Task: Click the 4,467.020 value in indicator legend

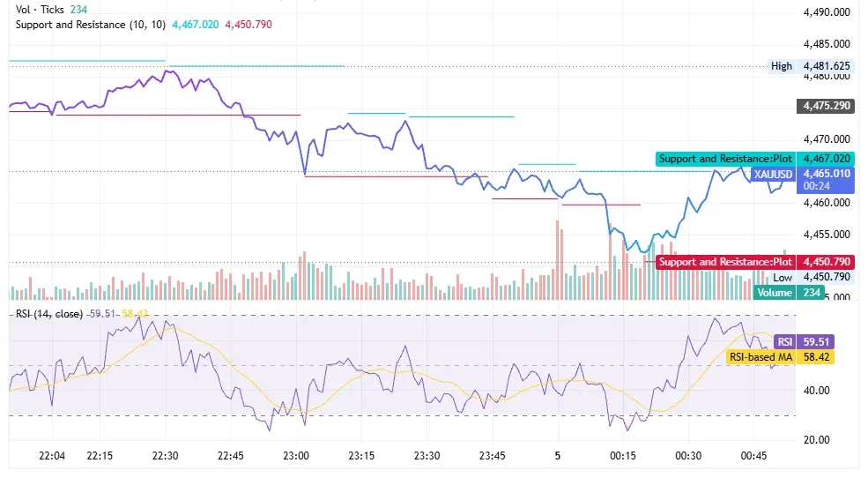Action: click(196, 25)
